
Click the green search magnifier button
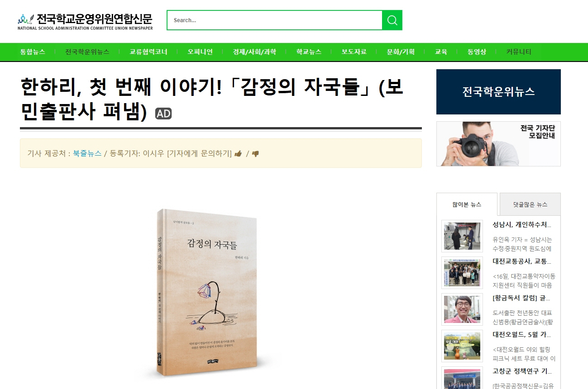392,20
